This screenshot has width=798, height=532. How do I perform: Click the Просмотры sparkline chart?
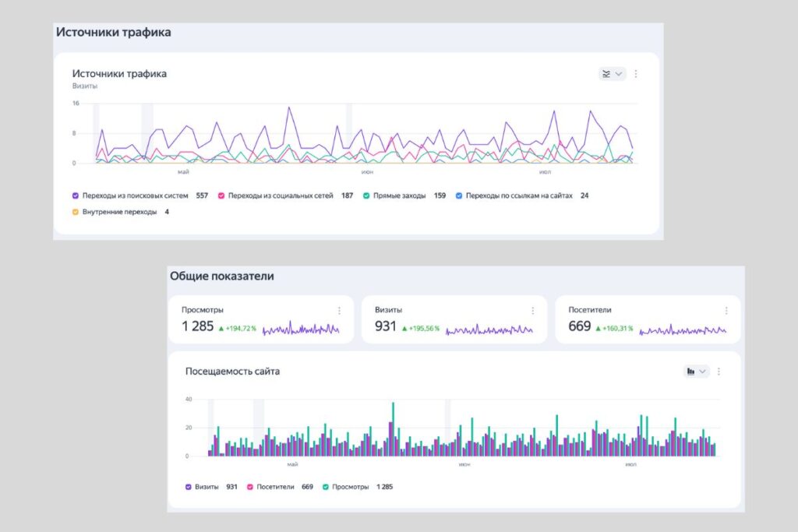pos(301,329)
